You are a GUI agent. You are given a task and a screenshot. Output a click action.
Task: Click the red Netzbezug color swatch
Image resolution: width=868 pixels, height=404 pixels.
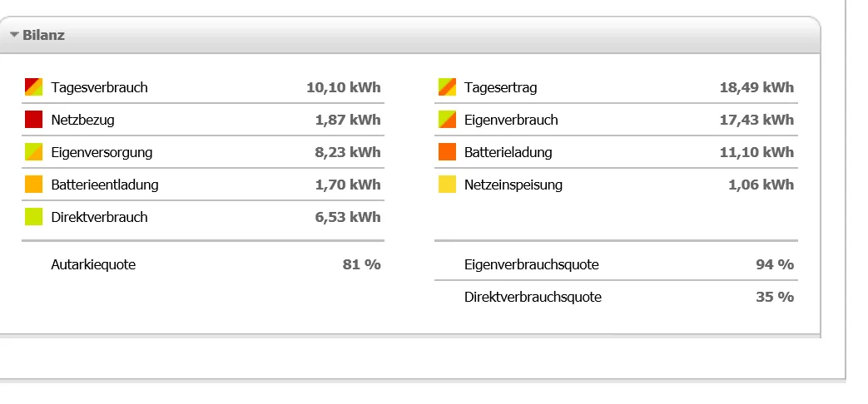34,120
